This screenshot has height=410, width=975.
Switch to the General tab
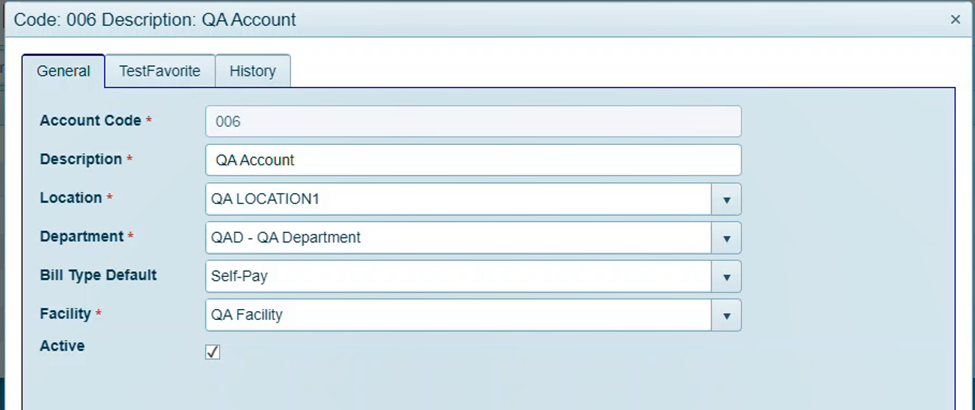63,72
